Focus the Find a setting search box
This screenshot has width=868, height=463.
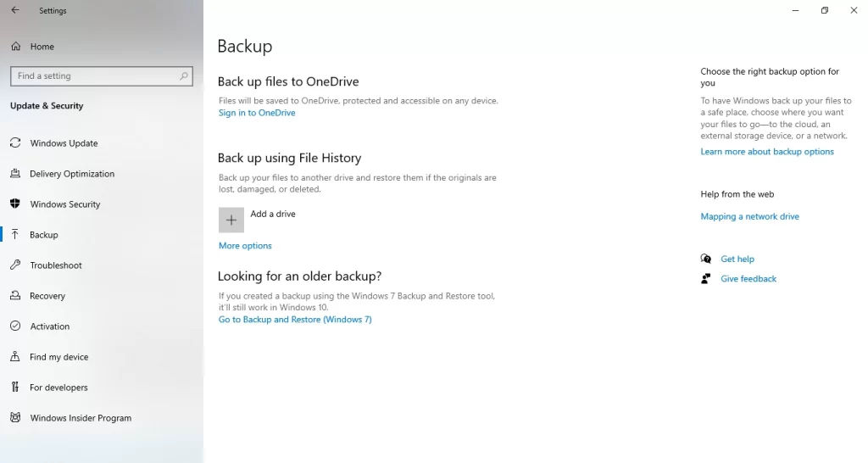(93, 76)
